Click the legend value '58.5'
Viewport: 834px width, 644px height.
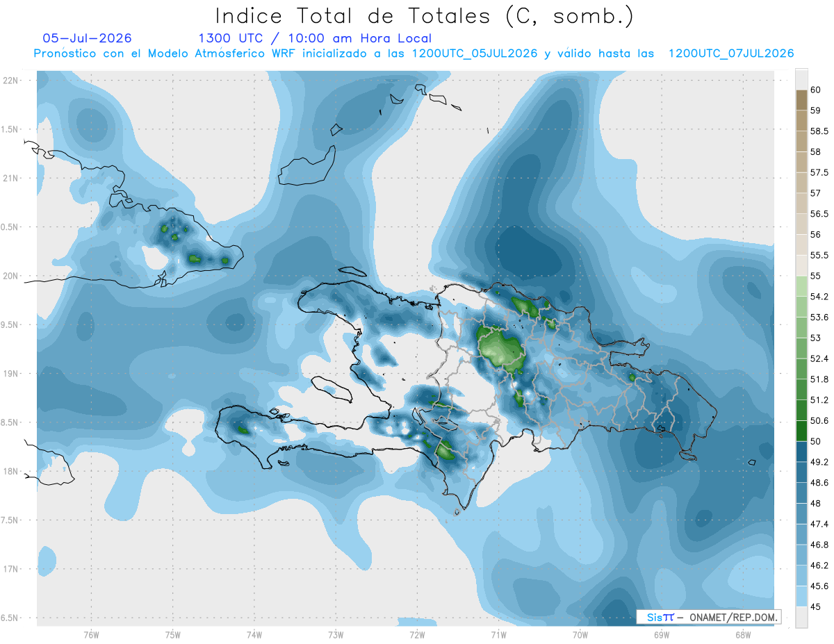tap(819, 131)
